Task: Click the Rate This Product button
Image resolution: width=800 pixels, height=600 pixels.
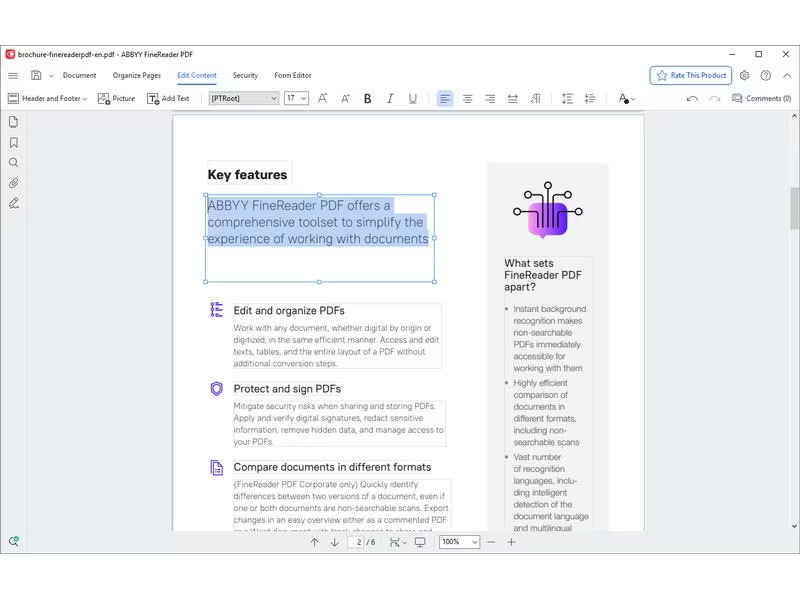Action: pos(691,76)
